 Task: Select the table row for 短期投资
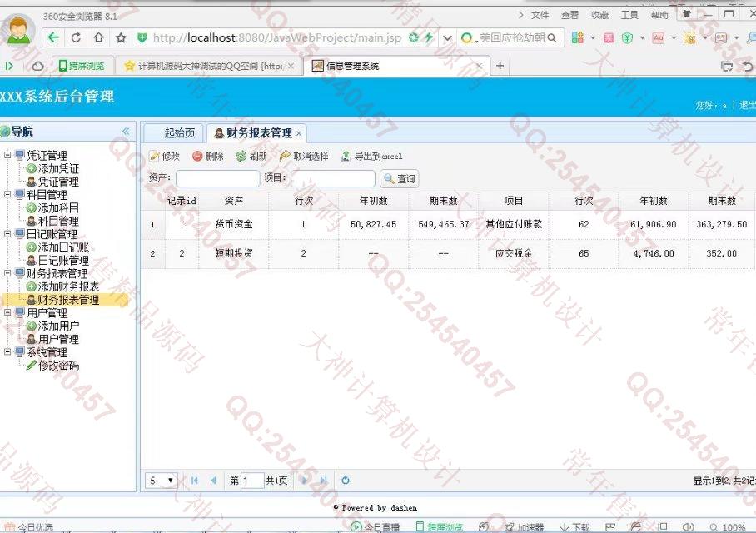click(x=448, y=253)
